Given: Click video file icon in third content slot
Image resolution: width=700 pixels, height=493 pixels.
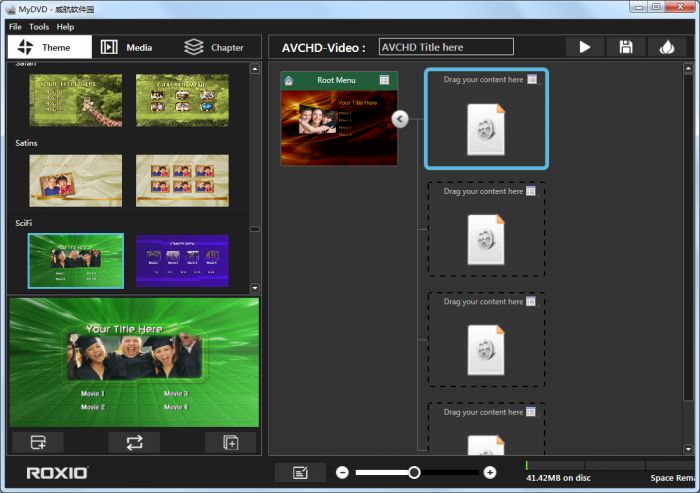Looking at the screenshot, I should point(486,350).
